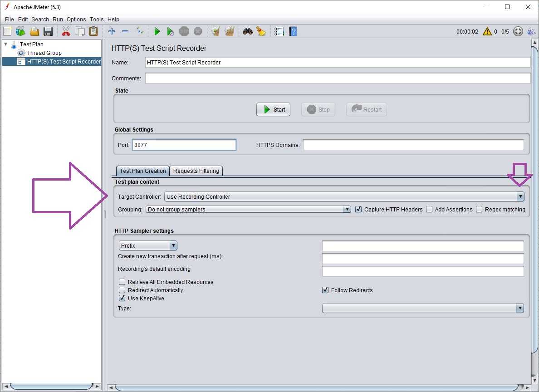Open Search with the binoculars icon

pyautogui.click(x=247, y=31)
